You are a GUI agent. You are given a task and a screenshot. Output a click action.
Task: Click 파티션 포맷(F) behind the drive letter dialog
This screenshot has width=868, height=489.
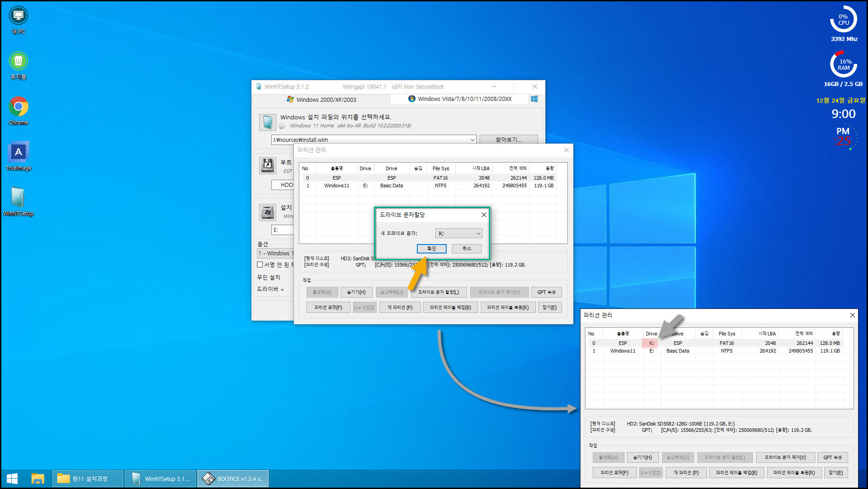click(329, 308)
